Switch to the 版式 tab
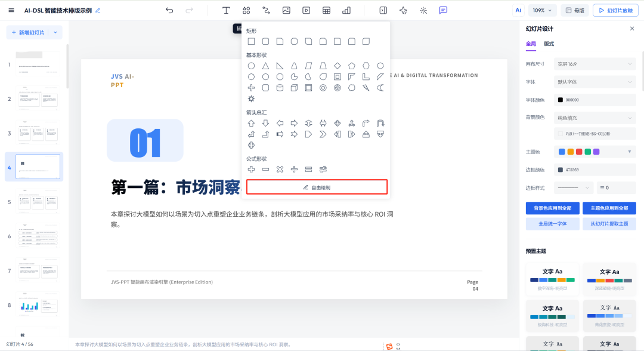The width and height of the screenshot is (644, 351). 549,44
